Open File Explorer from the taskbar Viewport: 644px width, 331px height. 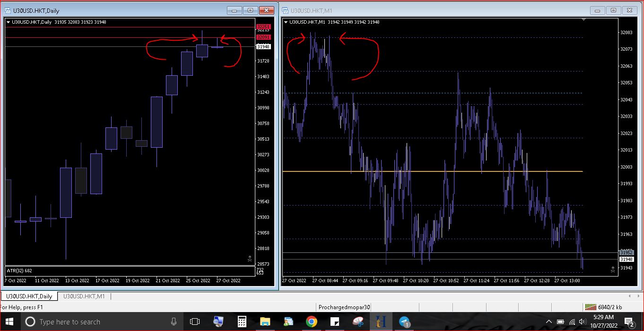[265, 322]
